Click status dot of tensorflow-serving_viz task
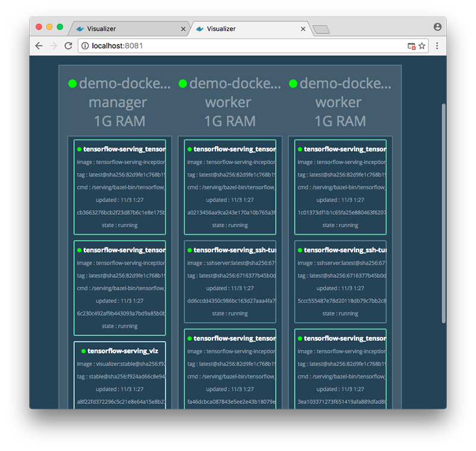The image size is (476, 451). click(83, 351)
